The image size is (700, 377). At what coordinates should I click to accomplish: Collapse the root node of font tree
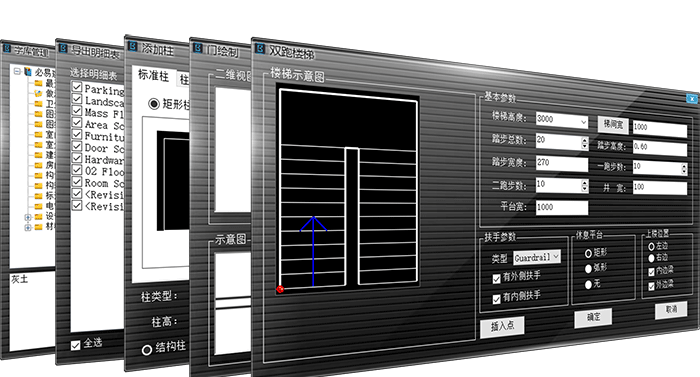pyautogui.click(x=17, y=71)
